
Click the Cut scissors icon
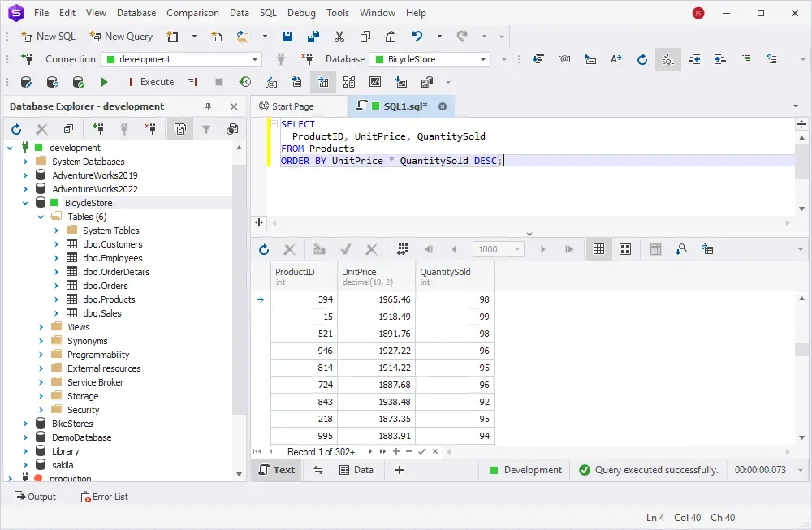[339, 37]
